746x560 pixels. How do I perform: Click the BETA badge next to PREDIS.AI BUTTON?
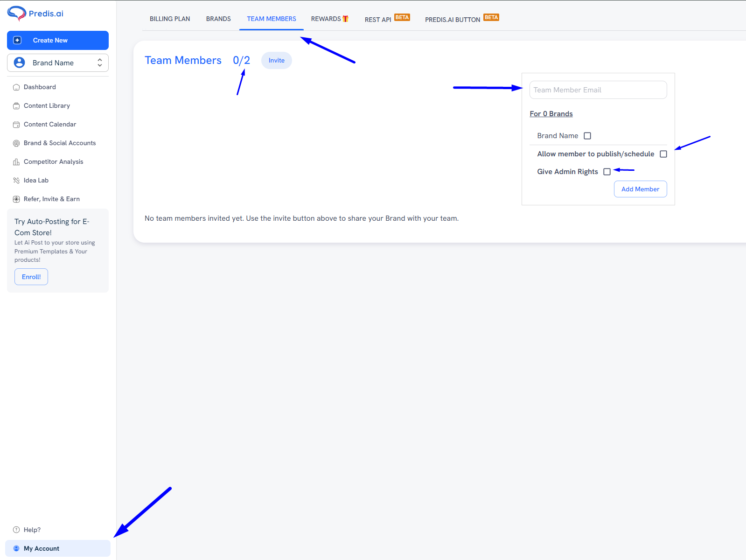click(491, 17)
